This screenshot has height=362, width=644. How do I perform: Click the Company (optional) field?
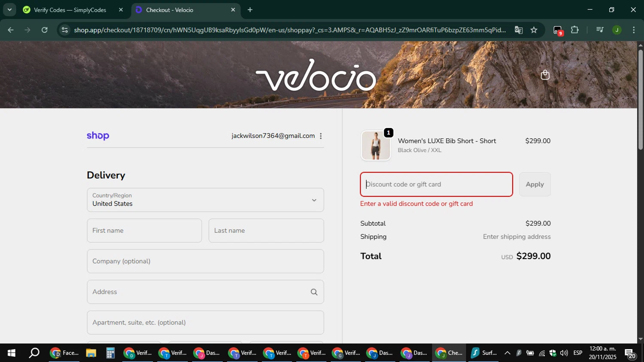coord(205,261)
